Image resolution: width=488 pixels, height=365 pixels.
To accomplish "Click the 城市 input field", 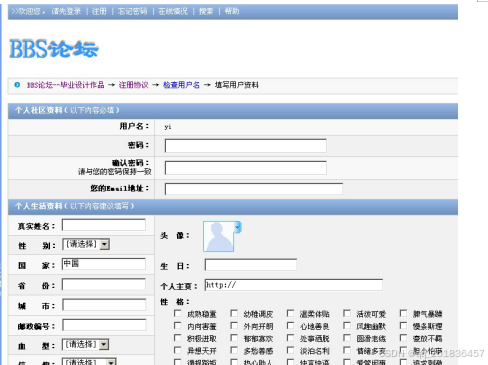I will click(x=104, y=305).
